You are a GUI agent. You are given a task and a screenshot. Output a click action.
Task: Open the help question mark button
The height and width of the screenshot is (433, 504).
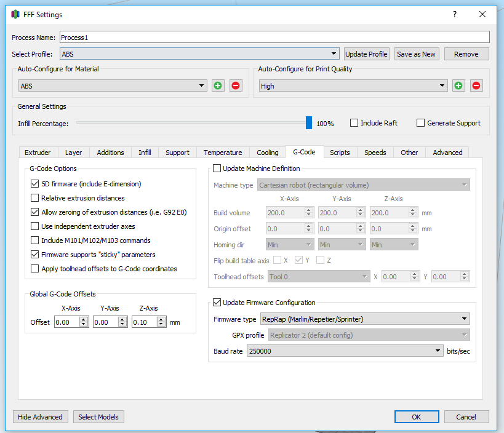[x=455, y=14]
